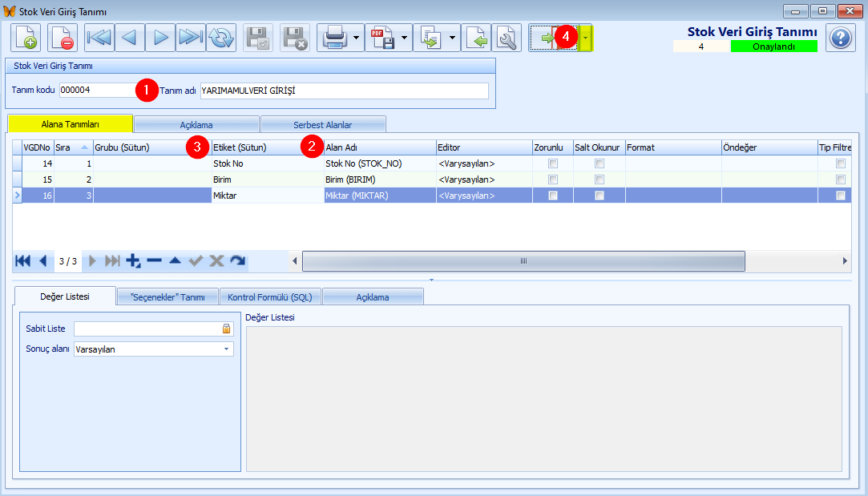Toggle Salt Okunur checkbox for Miktar row

pos(599,196)
